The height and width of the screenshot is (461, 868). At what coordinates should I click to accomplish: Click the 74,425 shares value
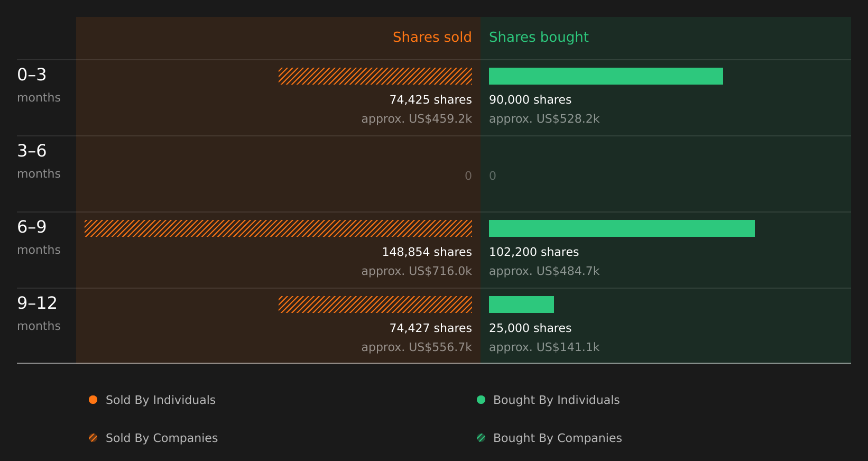point(430,100)
